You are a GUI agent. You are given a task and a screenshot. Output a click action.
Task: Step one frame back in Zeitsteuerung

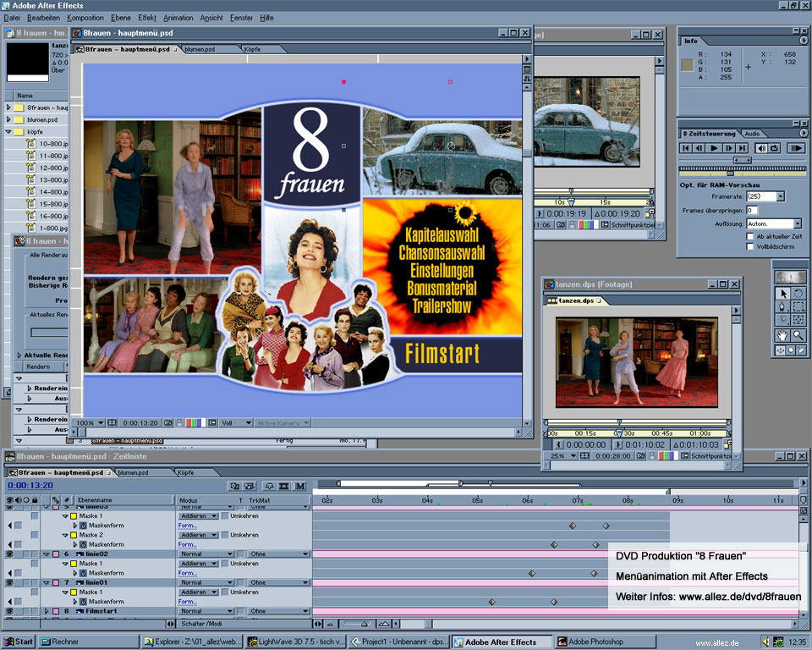pos(700,148)
